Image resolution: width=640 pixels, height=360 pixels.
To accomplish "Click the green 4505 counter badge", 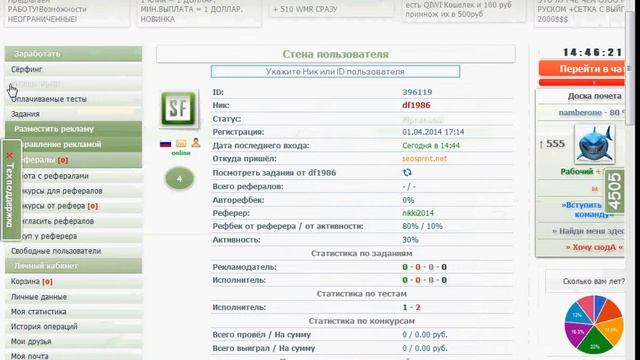I will point(614,191).
